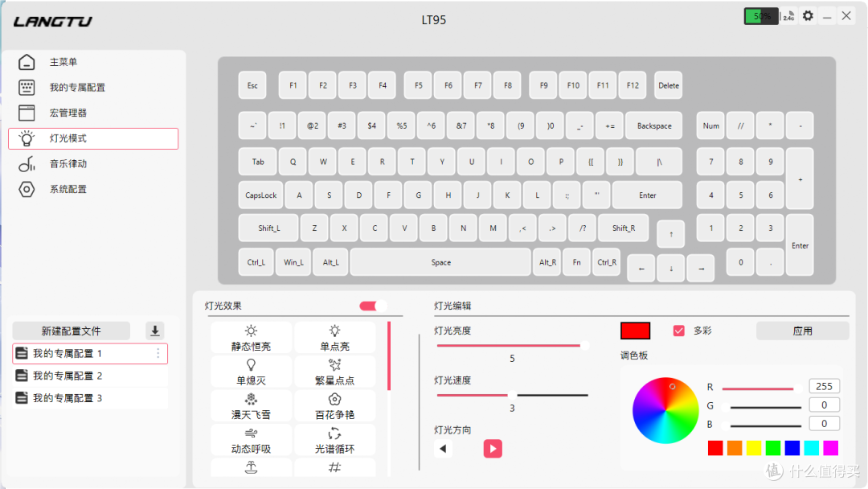The image size is (868, 489).
Task: Click the Delete key on keyboard
Action: click(668, 85)
